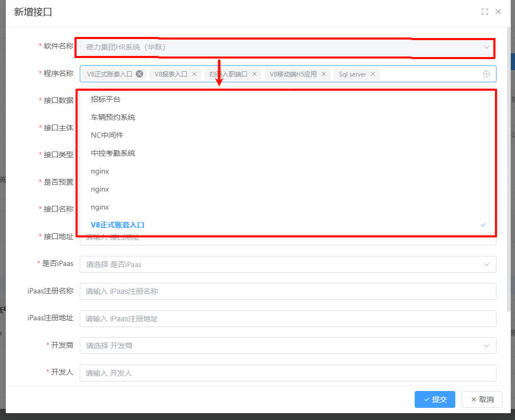Open the 开发商 dropdown
The image size is (515, 420).
tap(288, 346)
